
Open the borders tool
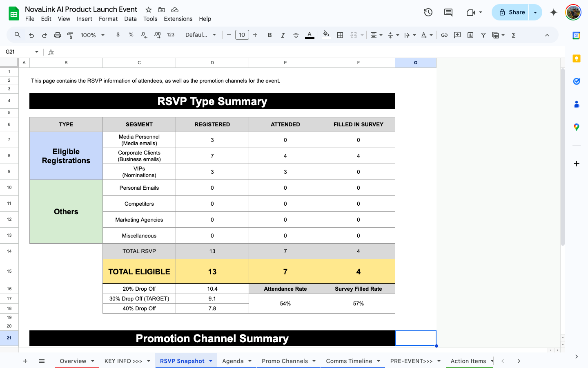point(340,35)
